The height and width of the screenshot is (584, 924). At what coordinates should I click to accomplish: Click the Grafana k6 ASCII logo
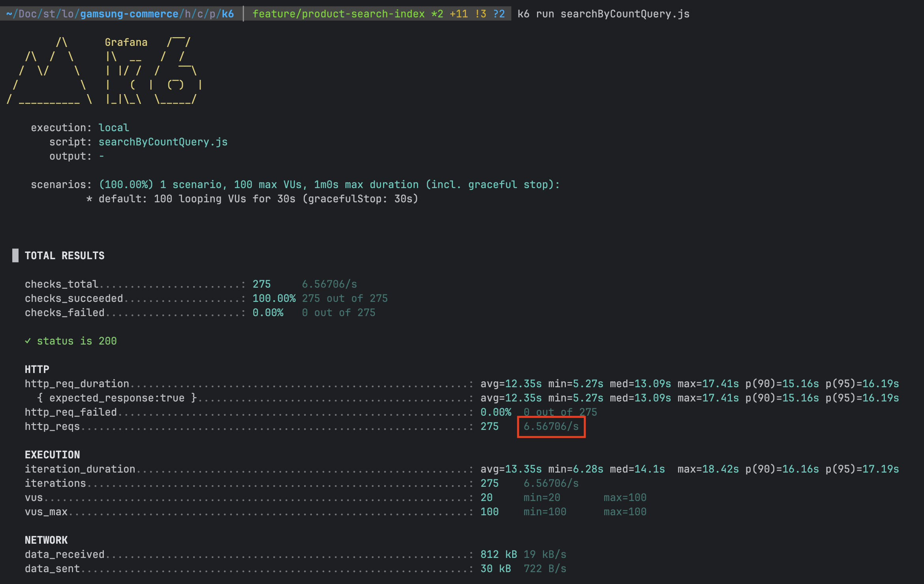pos(105,71)
